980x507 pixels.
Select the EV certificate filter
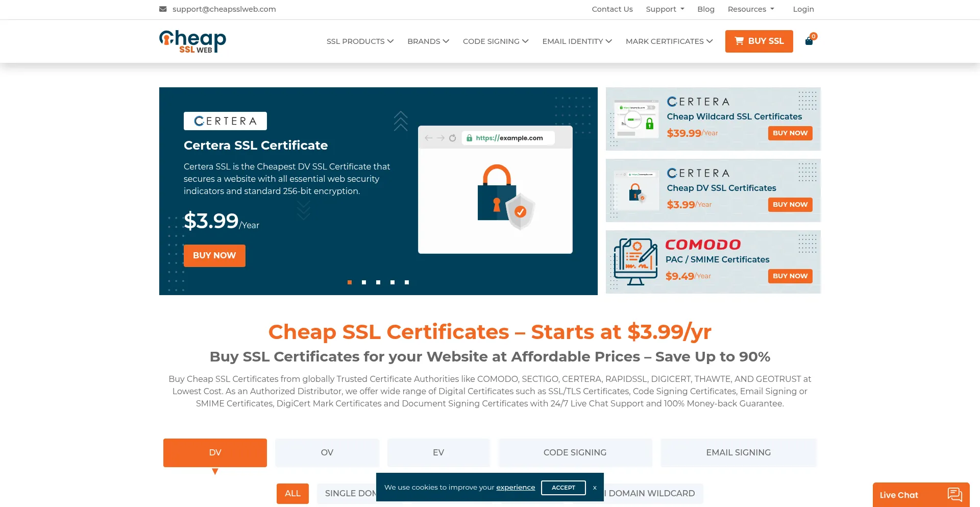pos(438,452)
